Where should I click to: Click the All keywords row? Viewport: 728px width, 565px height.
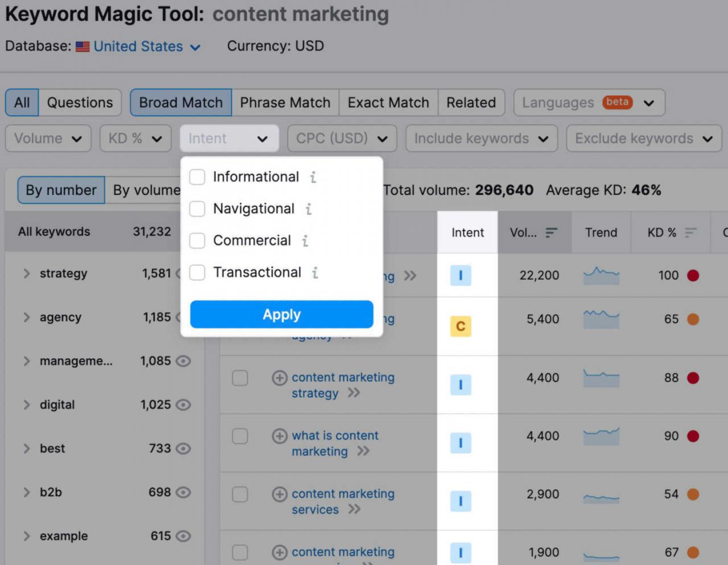94,232
